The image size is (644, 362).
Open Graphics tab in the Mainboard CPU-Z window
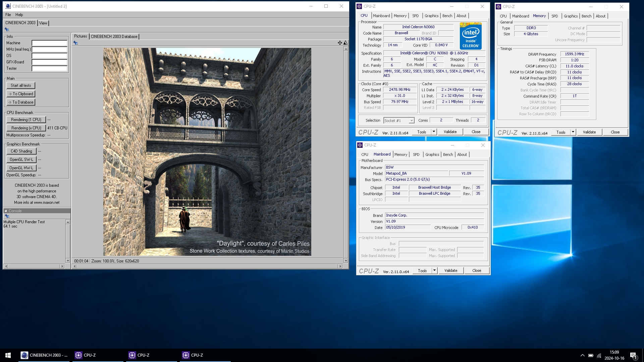coord(432,155)
